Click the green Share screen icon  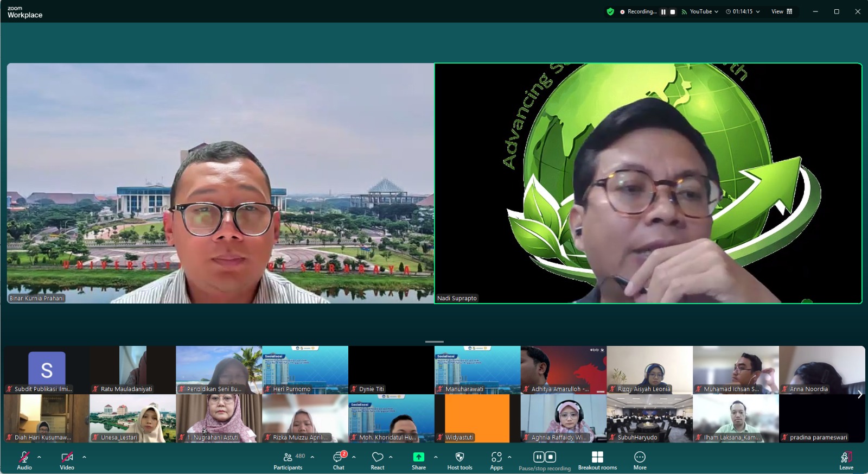point(418,457)
